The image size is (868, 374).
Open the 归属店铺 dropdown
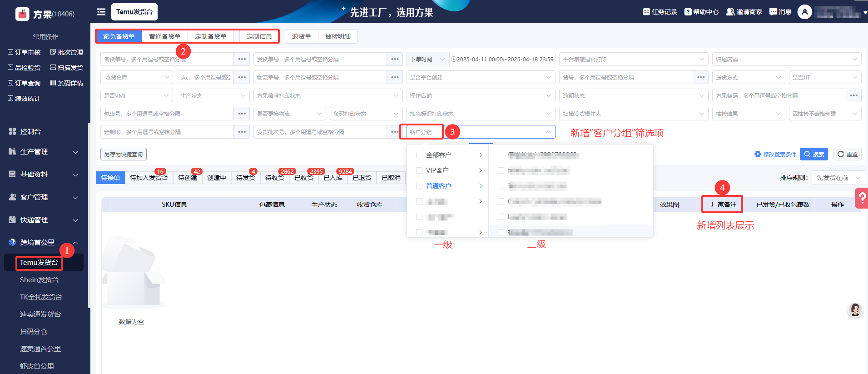point(787,59)
